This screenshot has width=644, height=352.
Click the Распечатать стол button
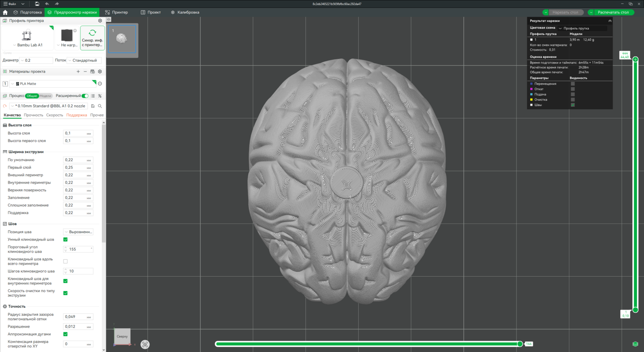coord(613,13)
